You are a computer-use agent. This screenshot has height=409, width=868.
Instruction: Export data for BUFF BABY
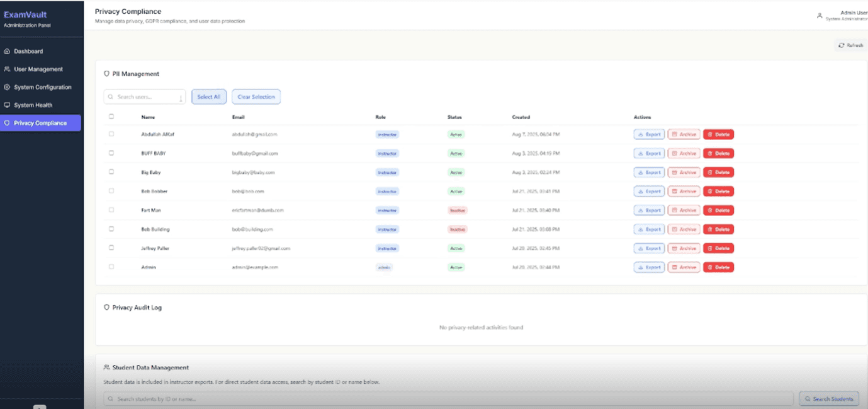pos(649,154)
